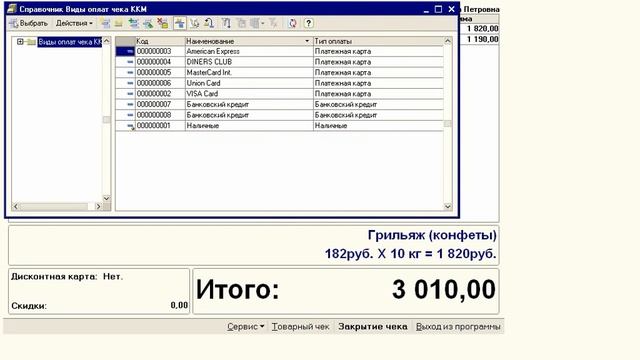Click the go up one level toolbar icon
The width and height of the screenshot is (640, 360).
[x=209, y=23]
